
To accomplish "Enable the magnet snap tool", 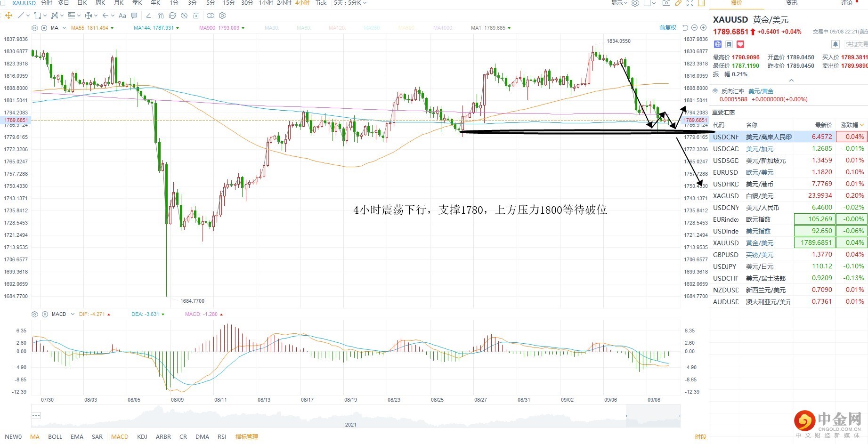I will [x=161, y=16].
